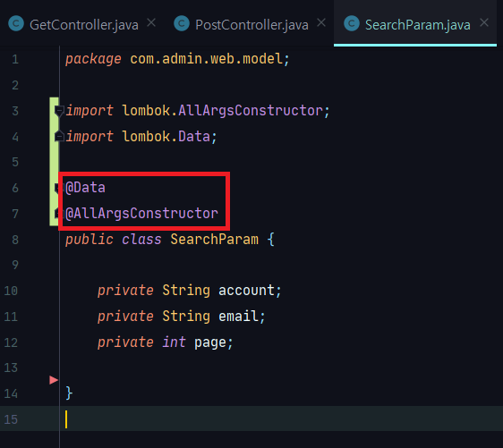Close the GetController.java tab
The height and width of the screenshot is (448, 503).
tap(151, 22)
